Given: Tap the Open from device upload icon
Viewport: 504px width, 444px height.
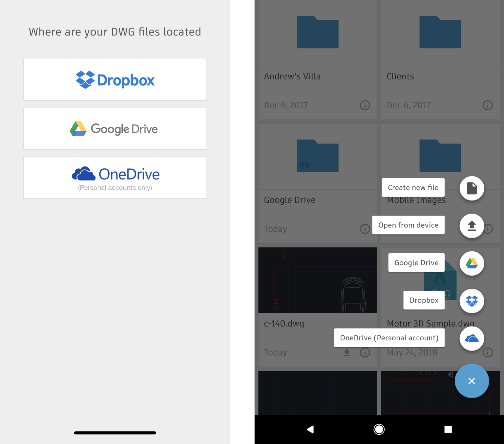Looking at the screenshot, I should pos(472,226).
